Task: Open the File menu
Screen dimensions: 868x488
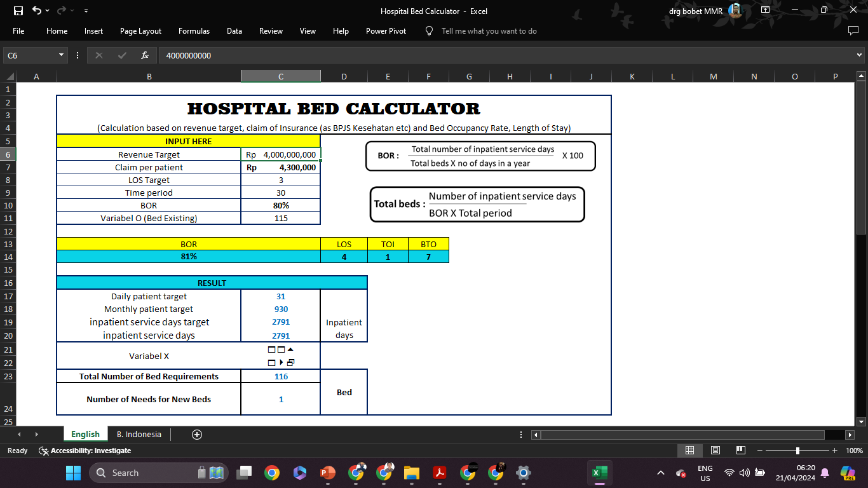Action: (18, 30)
